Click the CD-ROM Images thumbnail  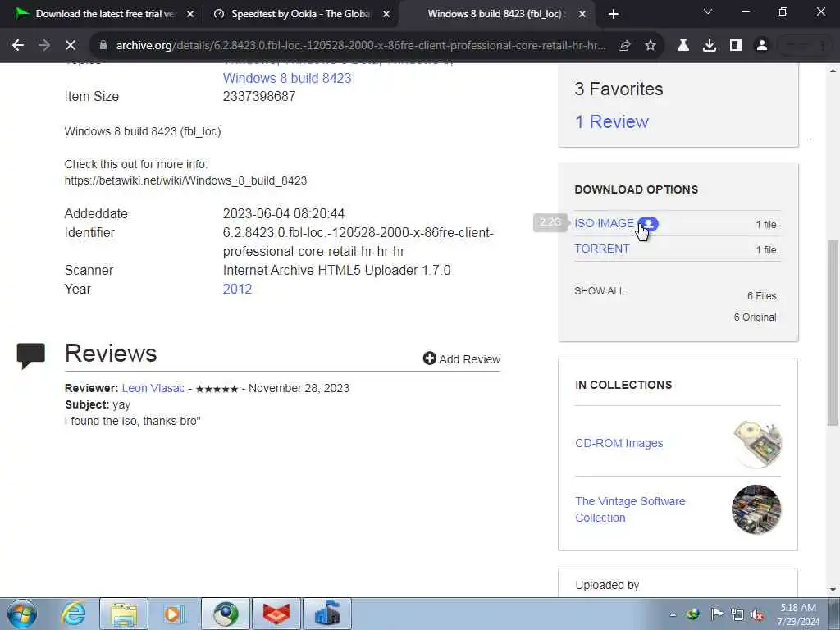tap(757, 443)
